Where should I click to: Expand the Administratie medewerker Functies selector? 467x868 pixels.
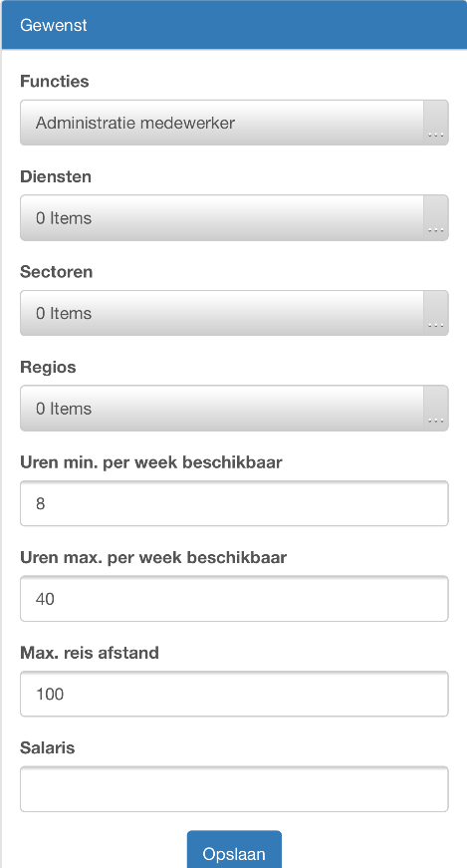coord(222,123)
